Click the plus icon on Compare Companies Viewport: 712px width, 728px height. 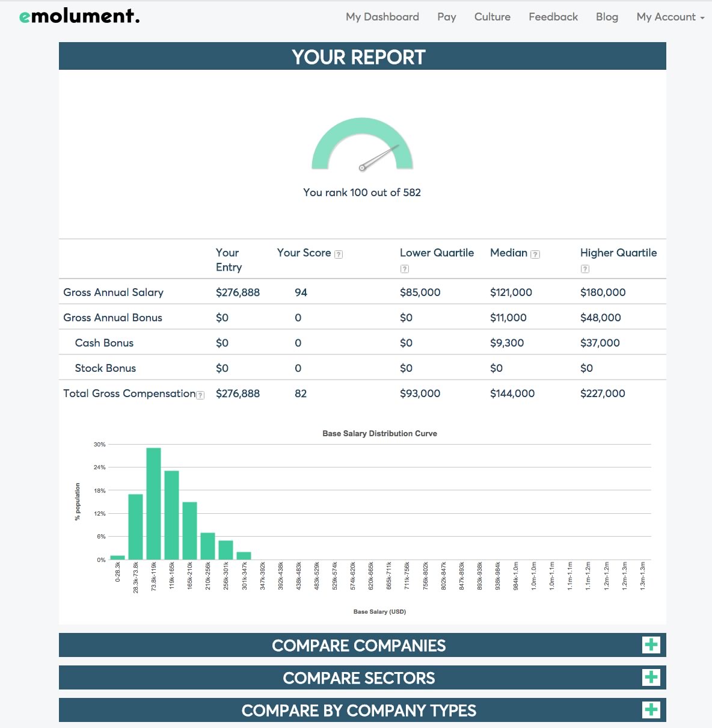pos(651,645)
